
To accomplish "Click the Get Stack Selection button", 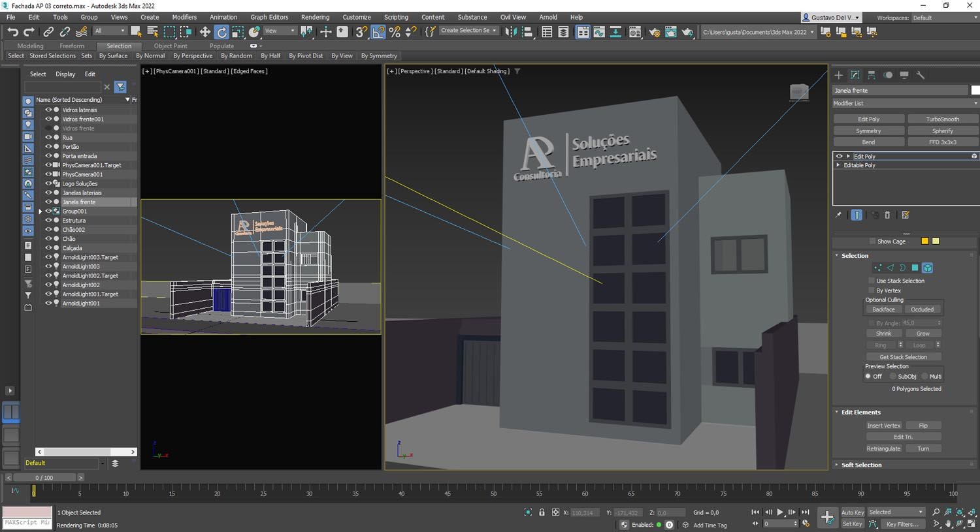I will coord(903,357).
